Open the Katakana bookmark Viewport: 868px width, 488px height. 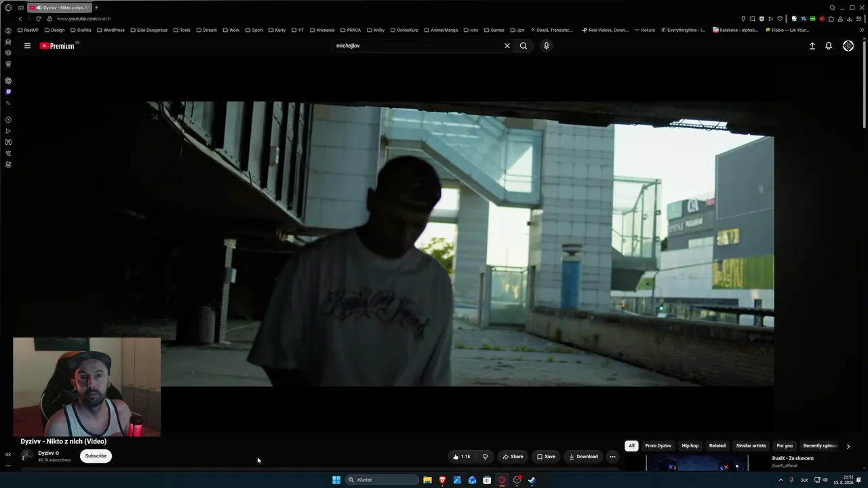(735, 30)
